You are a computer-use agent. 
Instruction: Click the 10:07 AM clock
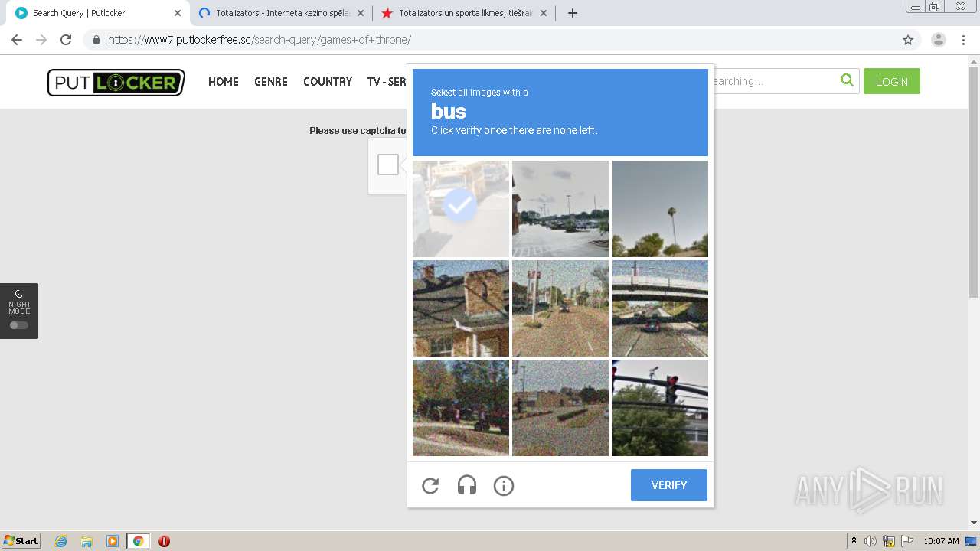click(x=941, y=541)
